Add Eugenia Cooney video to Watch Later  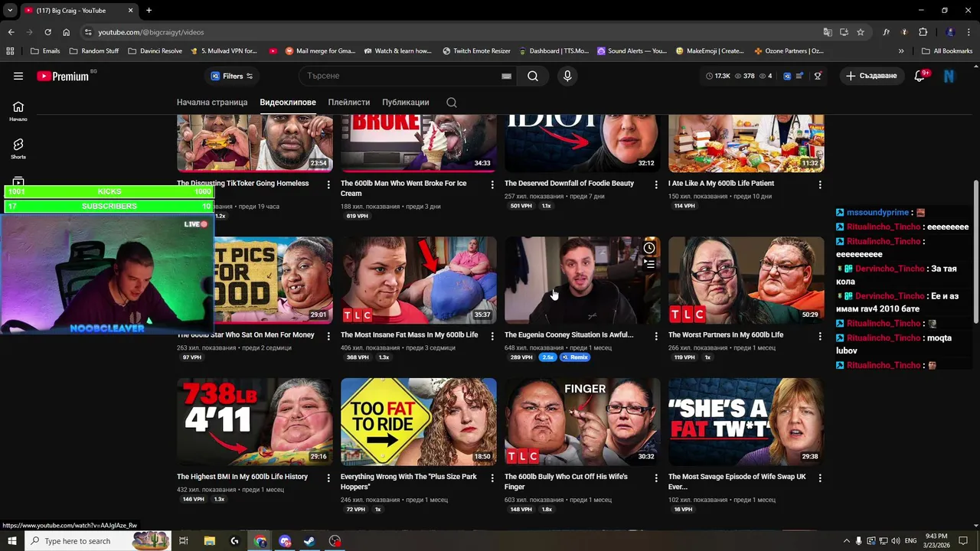point(649,248)
